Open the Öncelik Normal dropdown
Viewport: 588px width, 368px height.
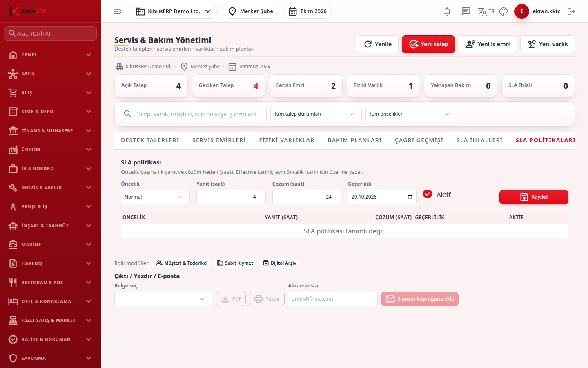[155, 197]
